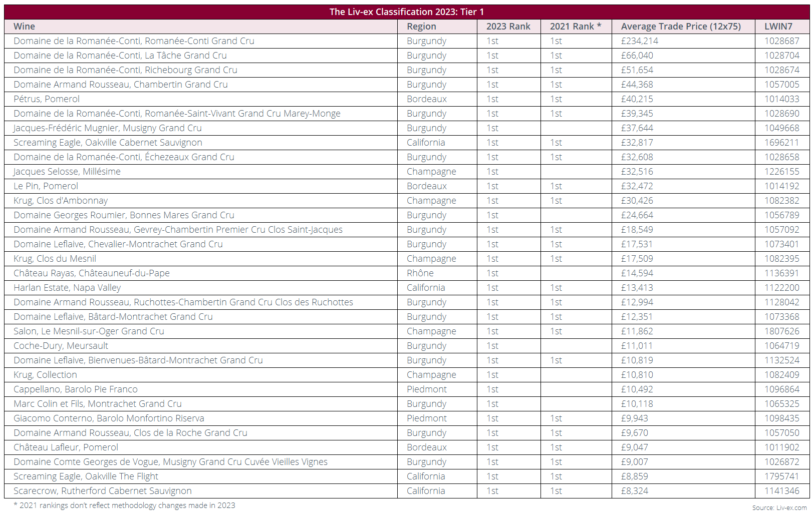
Task: Select Cappellano, Barolo Pie Franco
Action: (76, 389)
